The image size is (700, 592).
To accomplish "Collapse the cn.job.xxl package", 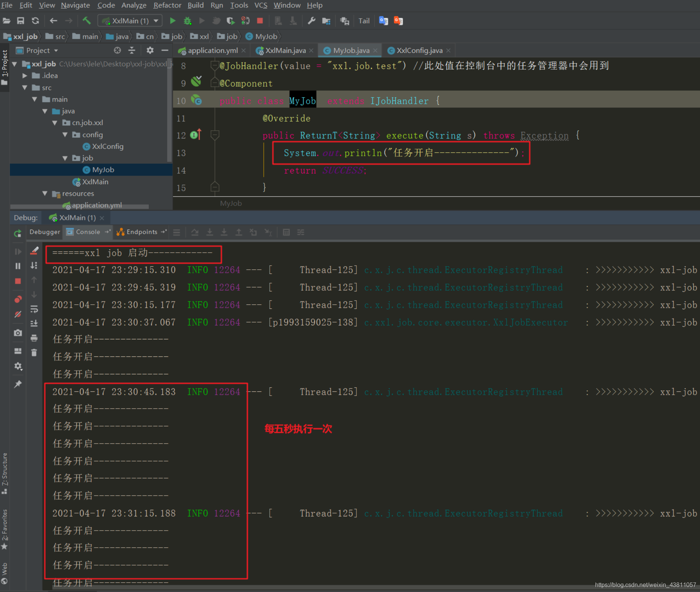I will pyautogui.click(x=55, y=123).
